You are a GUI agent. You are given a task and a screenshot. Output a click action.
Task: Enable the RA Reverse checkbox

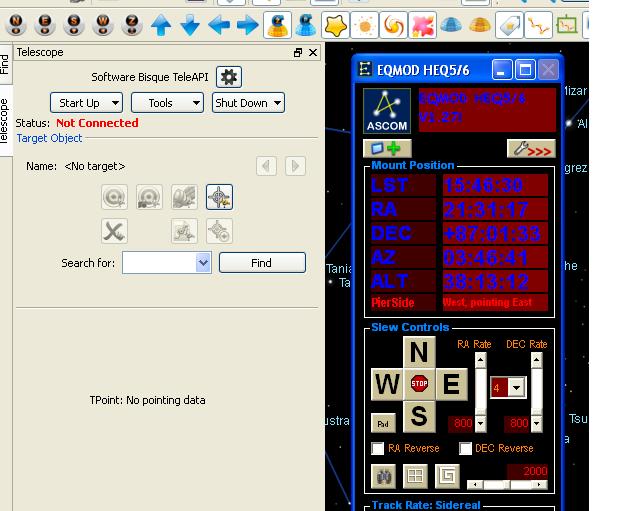(x=378, y=449)
